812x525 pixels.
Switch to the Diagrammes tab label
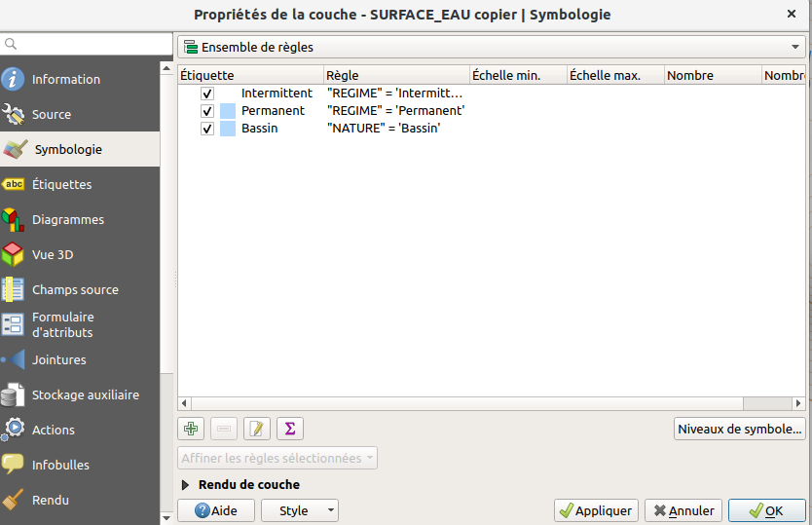point(68,220)
